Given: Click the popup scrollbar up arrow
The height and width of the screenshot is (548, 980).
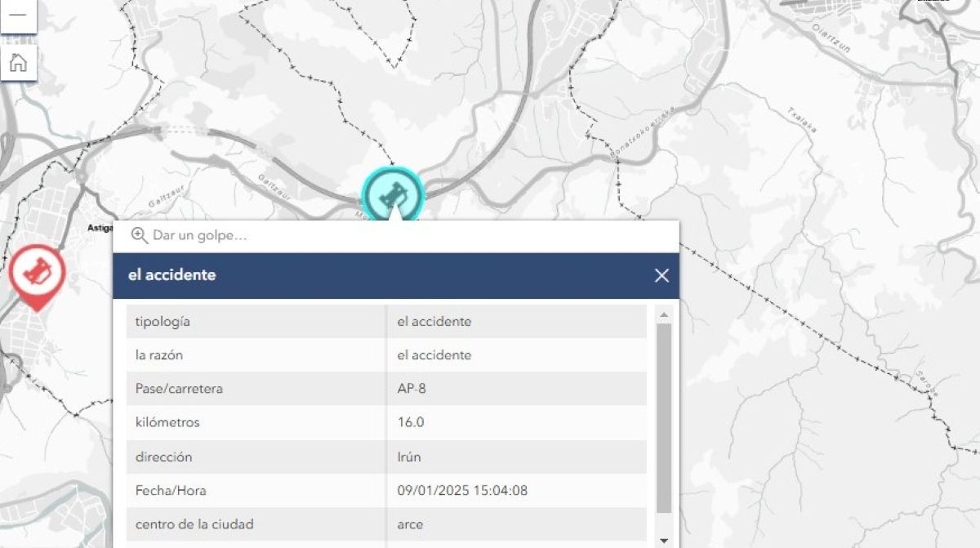Looking at the screenshot, I should point(664,314).
